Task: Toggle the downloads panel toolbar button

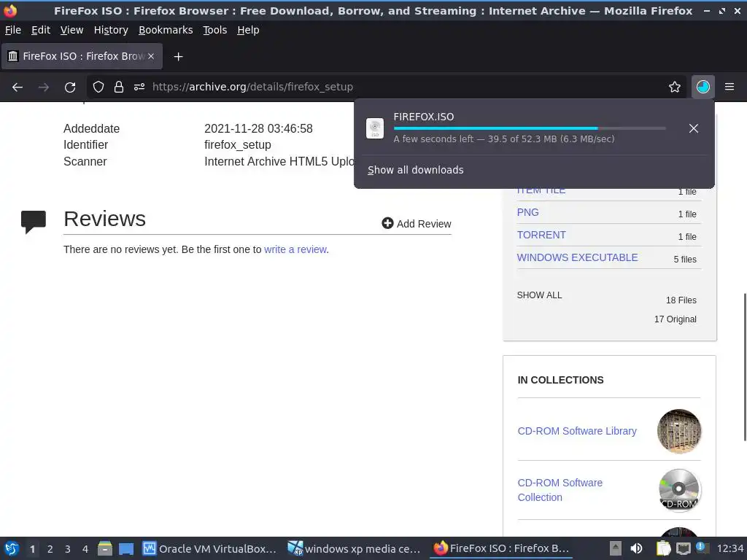Action: click(703, 87)
